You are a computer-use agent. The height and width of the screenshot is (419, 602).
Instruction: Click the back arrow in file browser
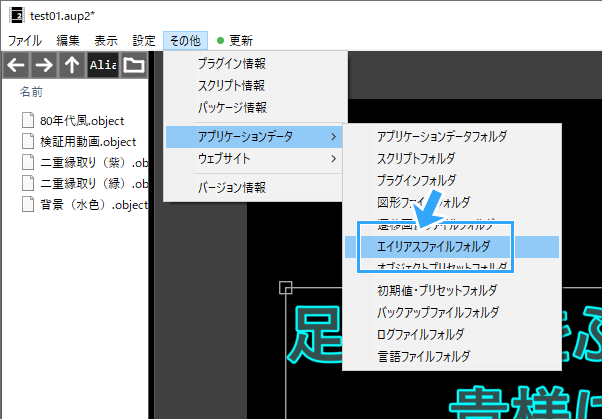coord(16,65)
